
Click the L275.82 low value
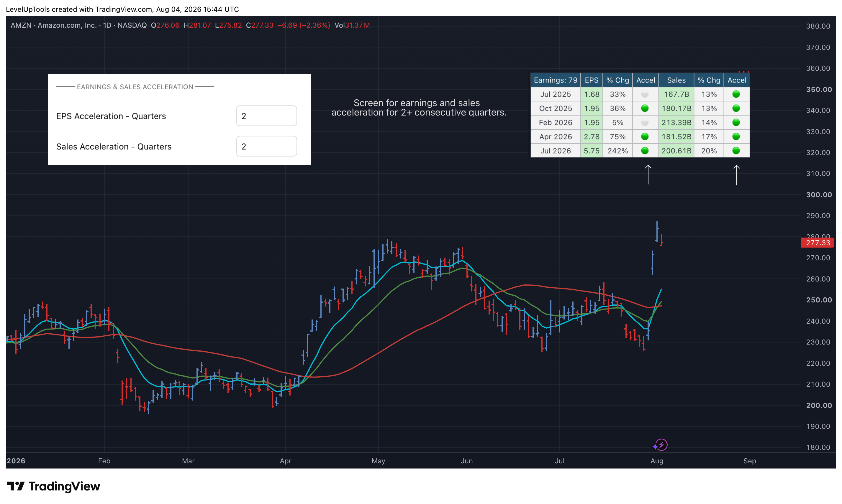[x=228, y=25]
